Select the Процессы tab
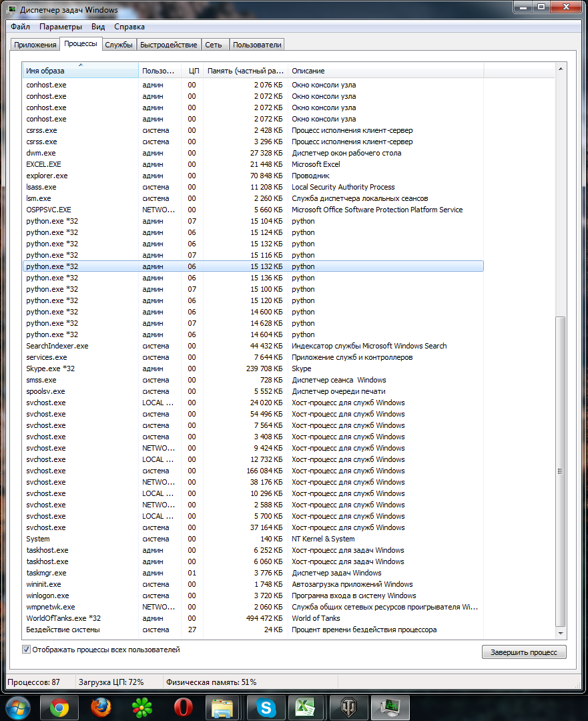 click(x=81, y=43)
